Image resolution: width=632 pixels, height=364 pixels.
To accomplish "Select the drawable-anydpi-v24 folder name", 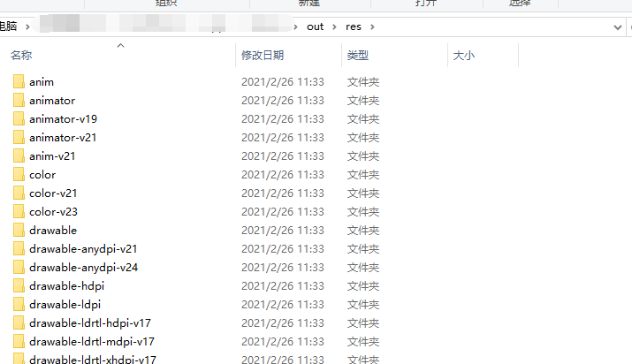I will tap(83, 268).
